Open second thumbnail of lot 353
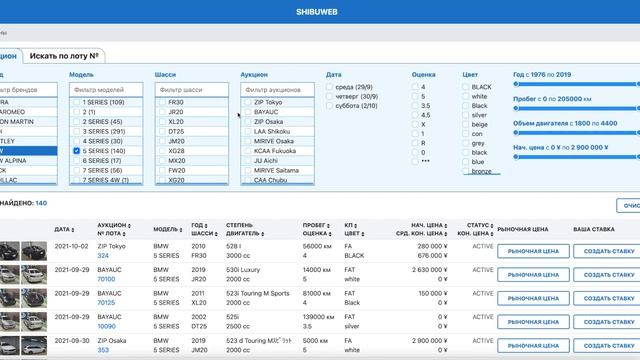 pyautogui.click(x=34, y=345)
